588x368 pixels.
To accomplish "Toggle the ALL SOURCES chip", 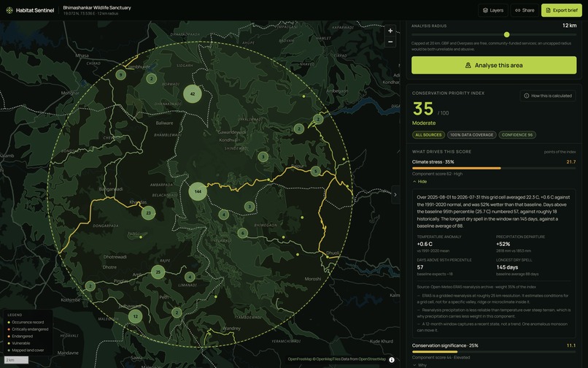I will coord(428,135).
